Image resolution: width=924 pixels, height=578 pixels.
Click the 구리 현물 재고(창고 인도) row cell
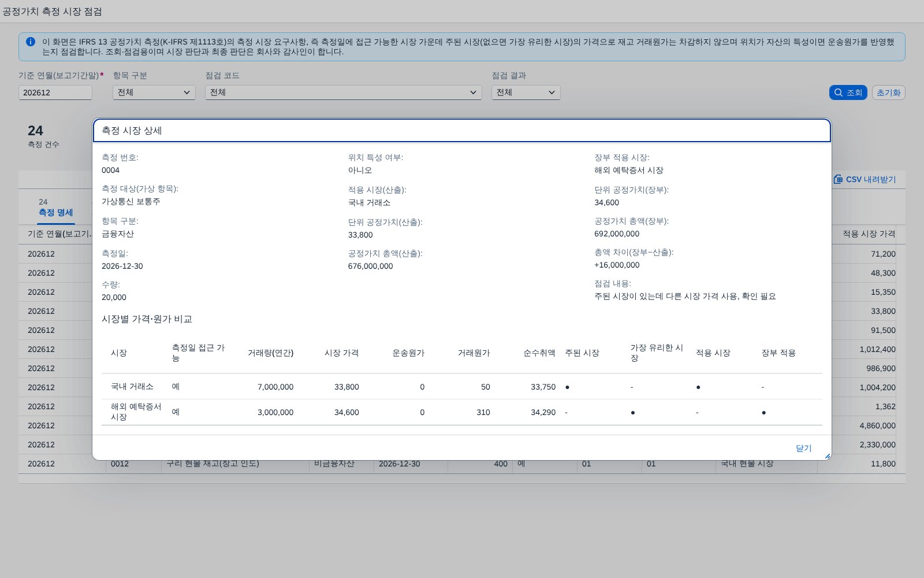[x=213, y=464]
